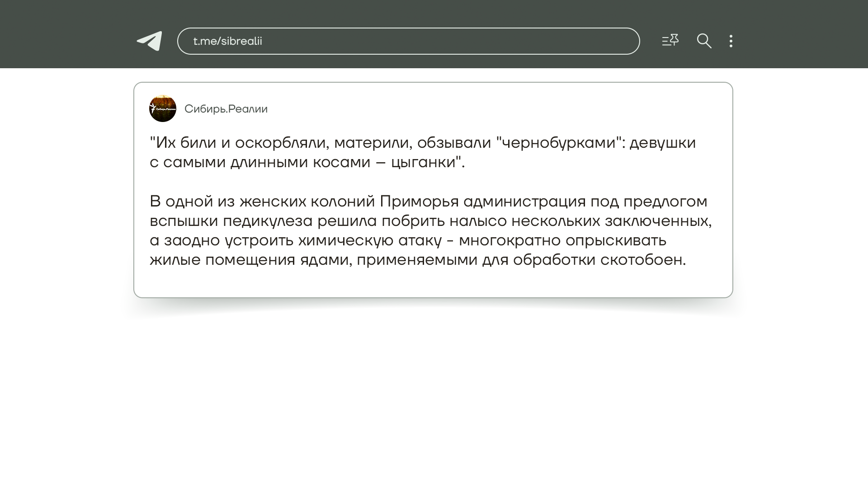Click the word "Приморья" in the post
The image size is (868, 488).
coord(419,202)
